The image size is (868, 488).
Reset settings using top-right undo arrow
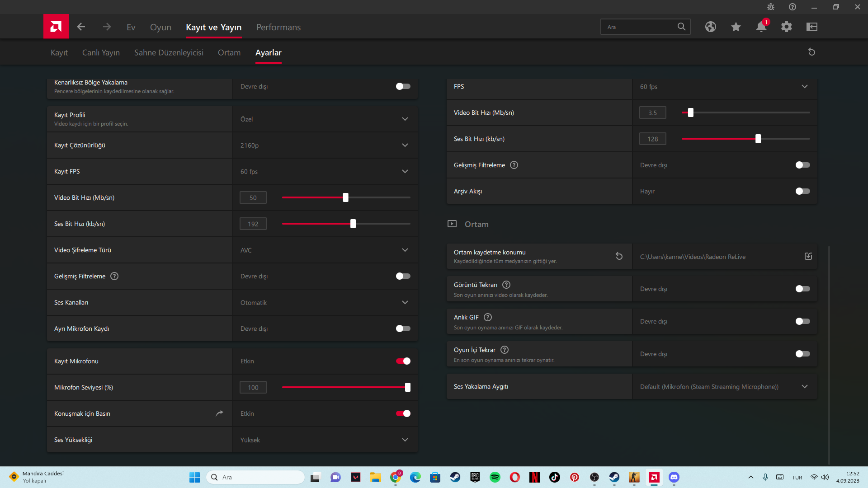click(811, 52)
